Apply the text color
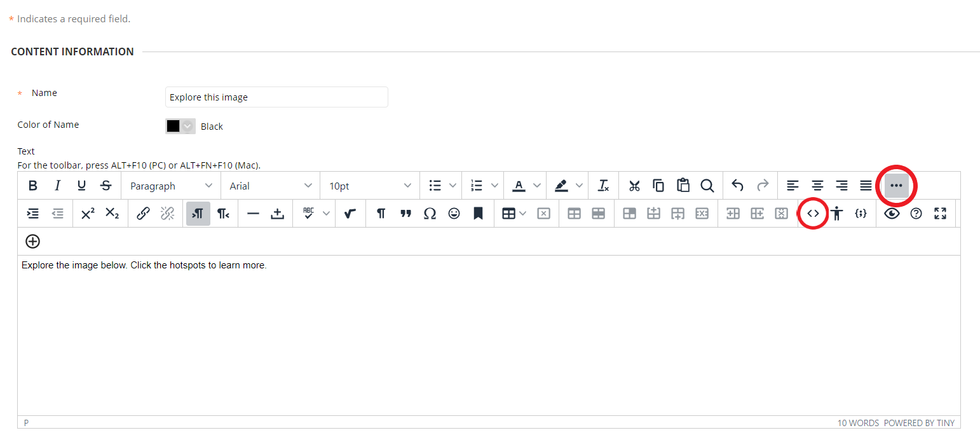Screen dimensions: 980x442 click(x=519, y=186)
